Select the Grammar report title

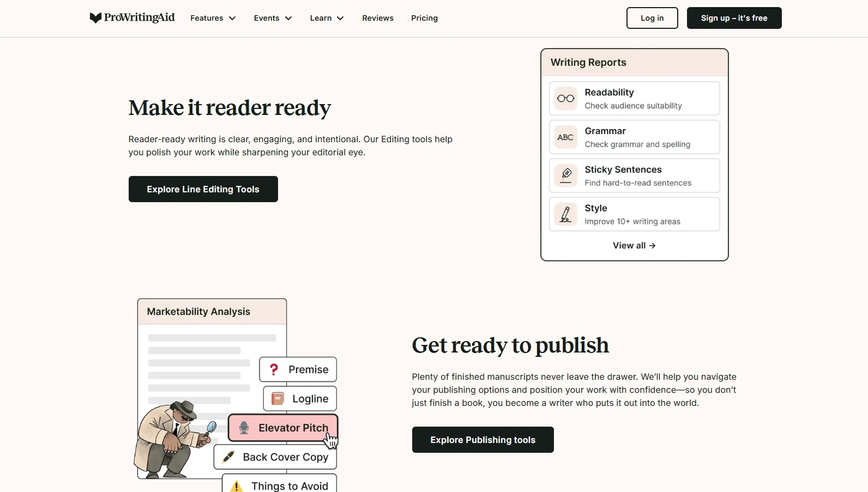[x=605, y=131]
